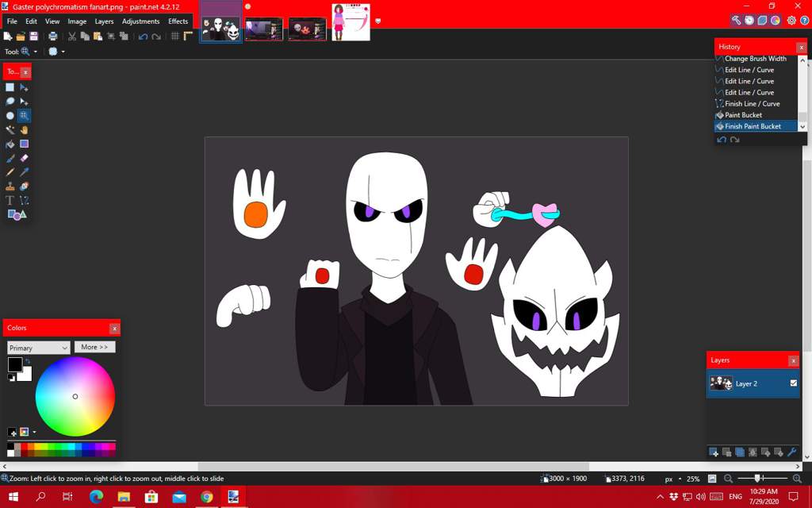
Task: Open File Explorer from the taskbar
Action: click(x=124, y=497)
